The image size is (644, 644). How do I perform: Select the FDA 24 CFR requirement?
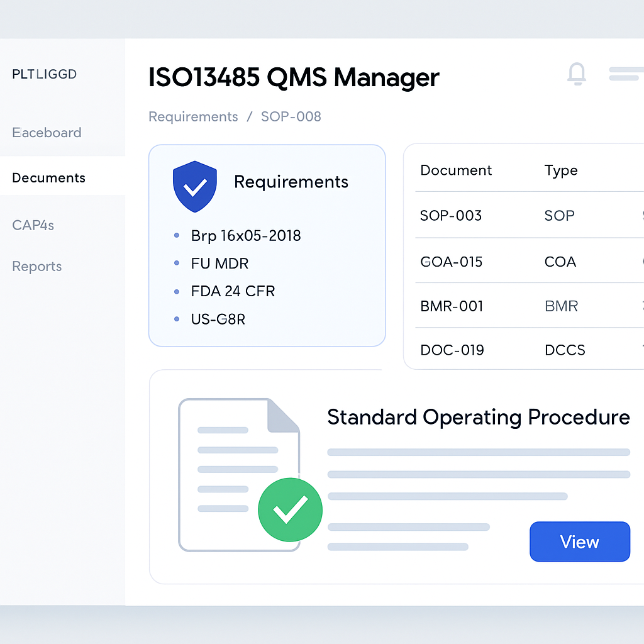tap(233, 291)
